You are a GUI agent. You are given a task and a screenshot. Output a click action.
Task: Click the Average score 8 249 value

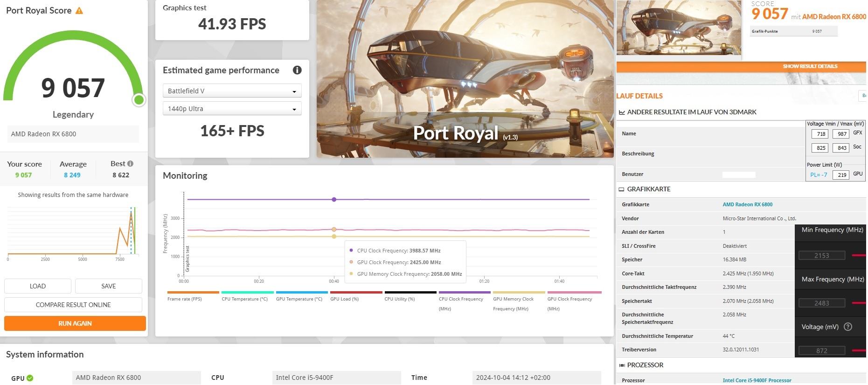(72, 175)
